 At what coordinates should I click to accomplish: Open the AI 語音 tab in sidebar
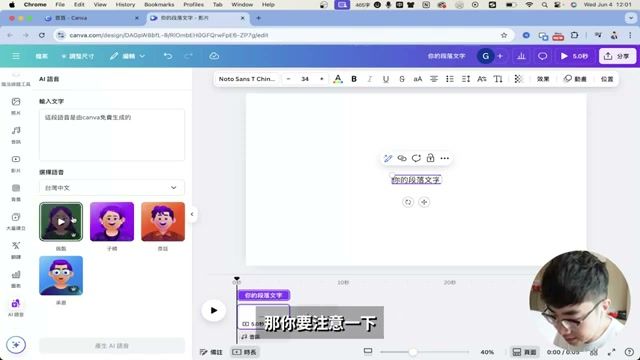(x=16, y=308)
